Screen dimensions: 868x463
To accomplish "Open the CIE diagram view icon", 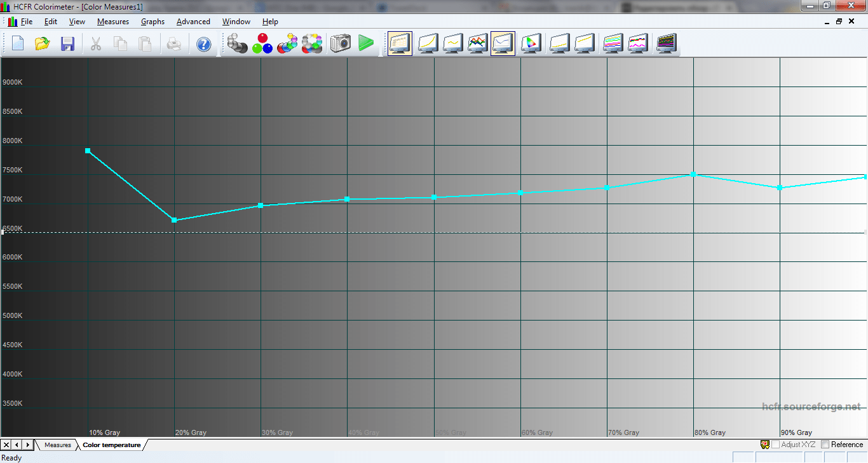I will (x=530, y=44).
